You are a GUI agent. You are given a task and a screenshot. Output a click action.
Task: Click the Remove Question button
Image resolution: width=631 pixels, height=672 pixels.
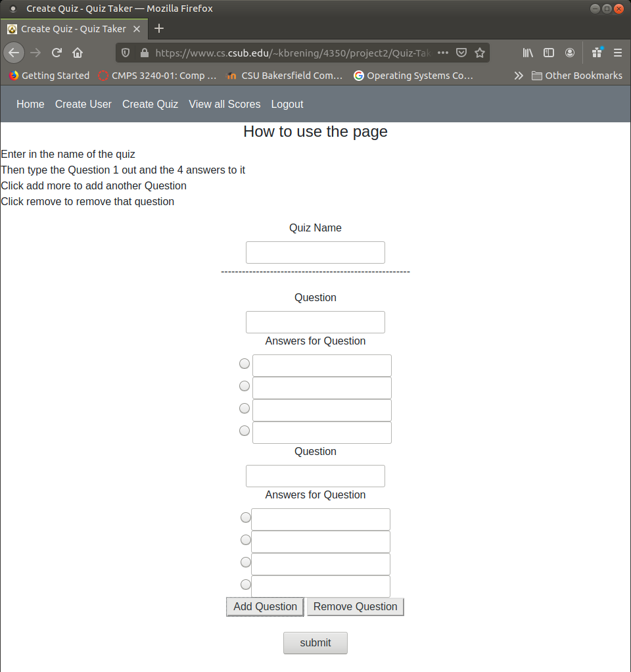pyautogui.click(x=355, y=607)
